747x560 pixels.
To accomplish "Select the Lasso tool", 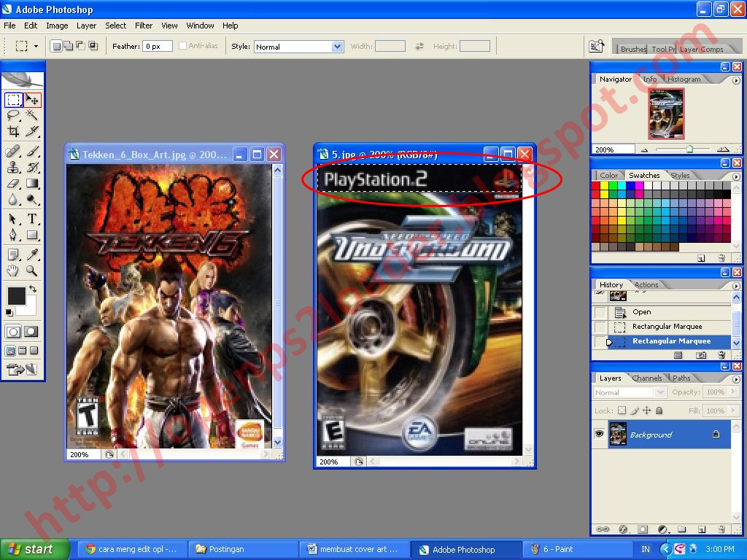I will pyautogui.click(x=13, y=115).
